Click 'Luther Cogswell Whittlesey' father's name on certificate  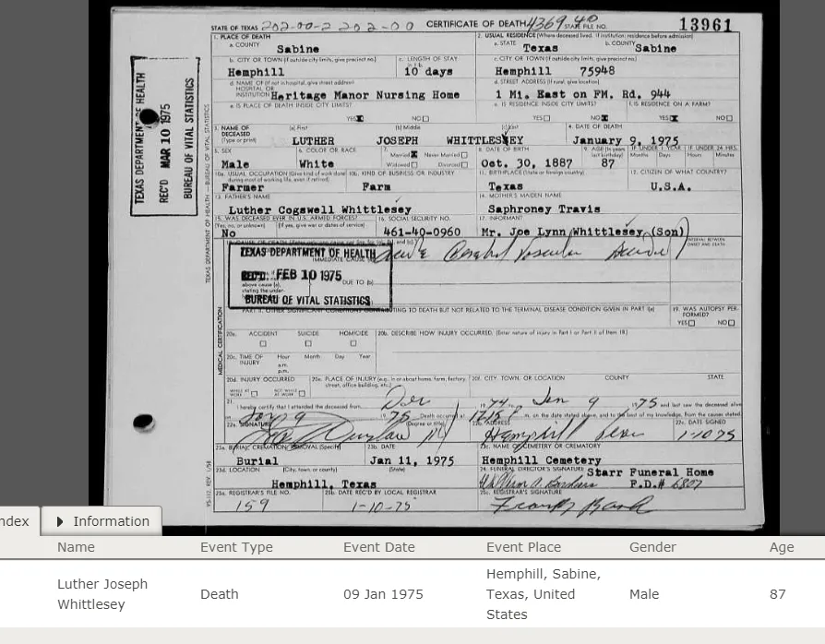[x=320, y=209]
